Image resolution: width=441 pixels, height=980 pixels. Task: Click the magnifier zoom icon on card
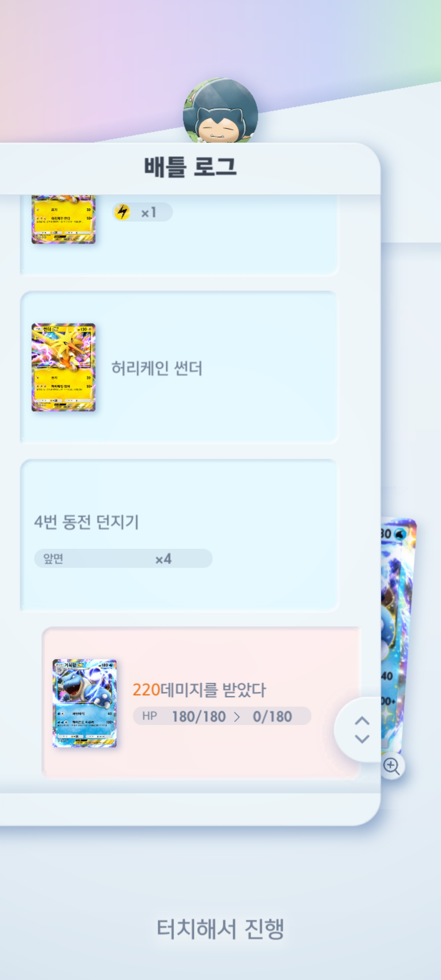pos(392,766)
